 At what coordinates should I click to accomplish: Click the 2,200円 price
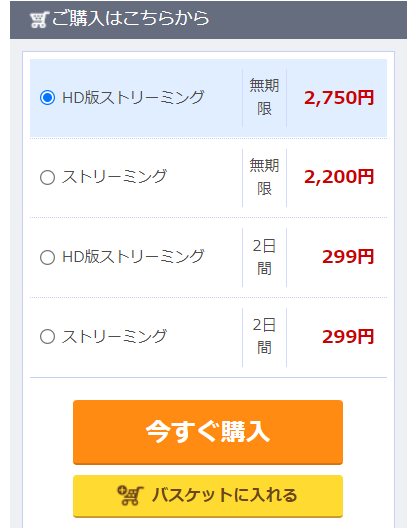click(x=339, y=177)
